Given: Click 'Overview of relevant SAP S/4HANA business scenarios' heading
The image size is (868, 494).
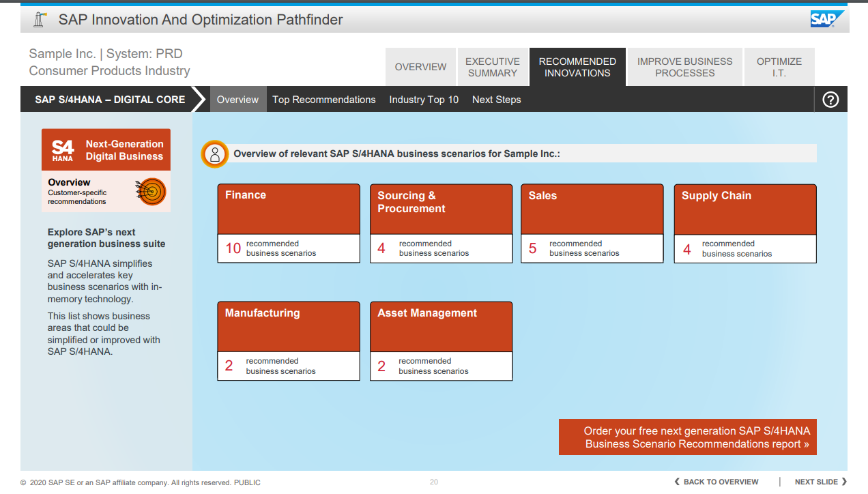Looking at the screenshot, I should (x=396, y=154).
